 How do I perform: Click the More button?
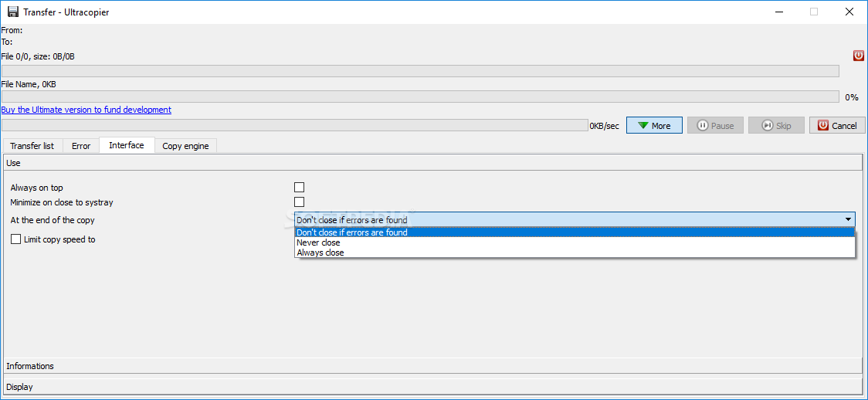point(654,126)
